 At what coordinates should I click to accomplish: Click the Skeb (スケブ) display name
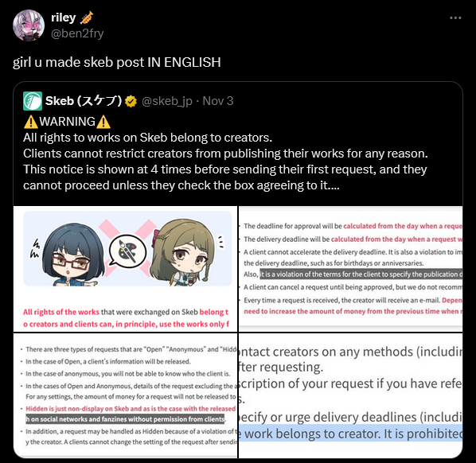click(84, 101)
